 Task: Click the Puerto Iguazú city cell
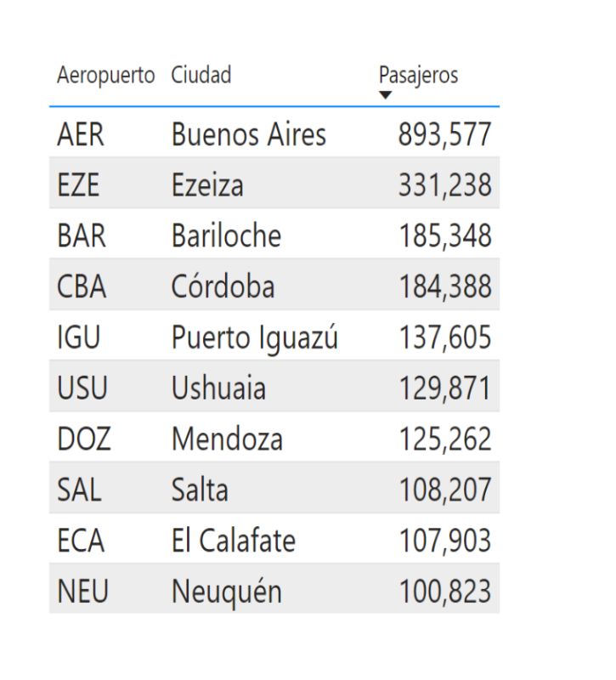click(255, 337)
